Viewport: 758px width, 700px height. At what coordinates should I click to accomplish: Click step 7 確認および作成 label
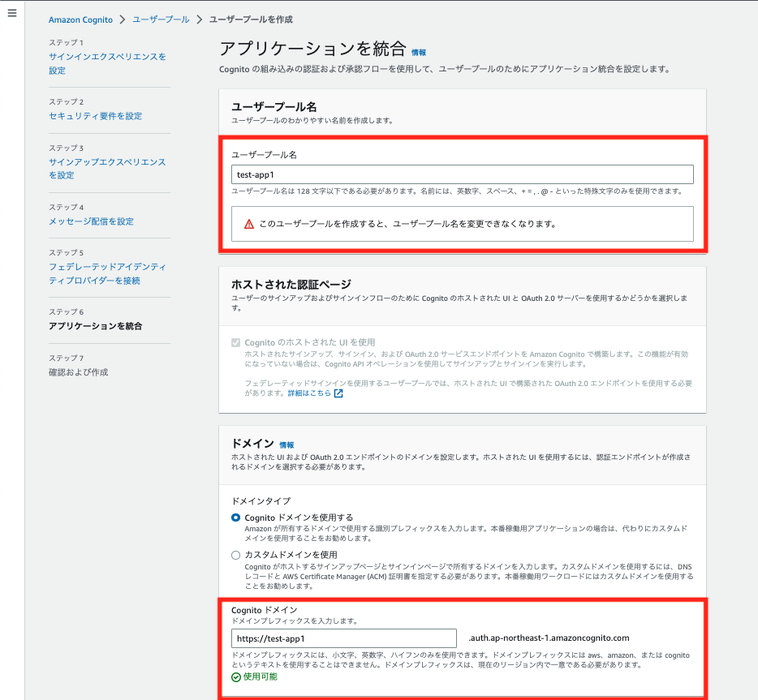click(x=78, y=372)
